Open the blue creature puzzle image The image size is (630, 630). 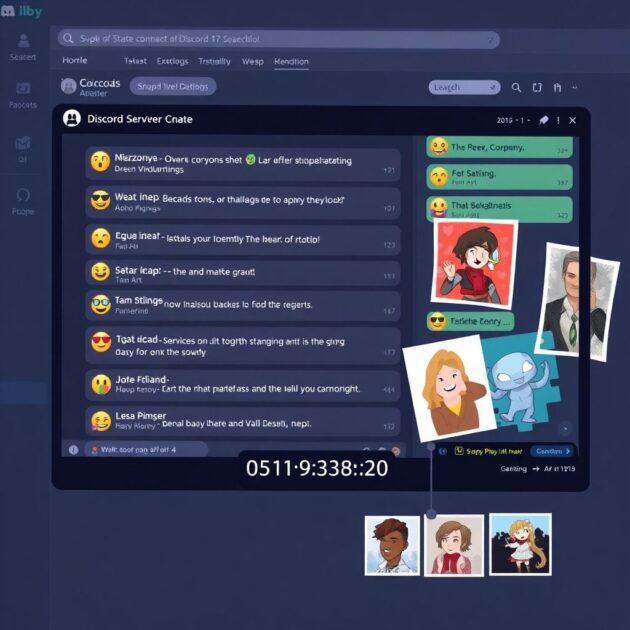pos(524,382)
